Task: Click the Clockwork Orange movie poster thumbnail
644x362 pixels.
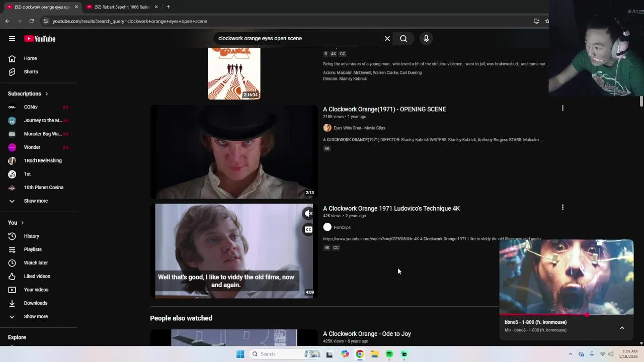Action: coord(234,73)
